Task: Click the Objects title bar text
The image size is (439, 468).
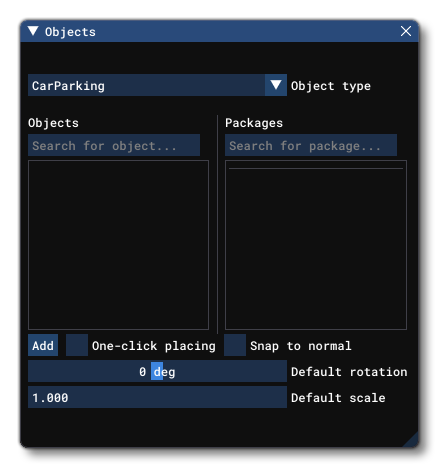Action: 70,32
